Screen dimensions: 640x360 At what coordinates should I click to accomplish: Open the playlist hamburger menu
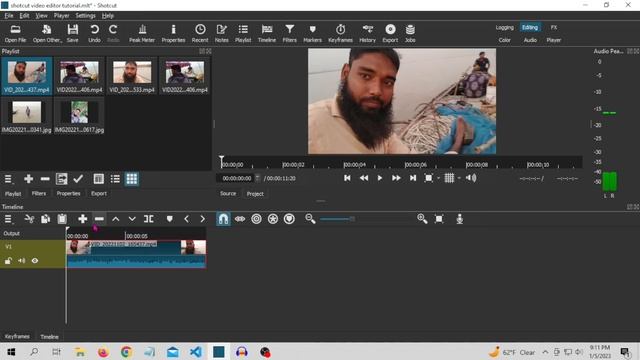(8, 179)
